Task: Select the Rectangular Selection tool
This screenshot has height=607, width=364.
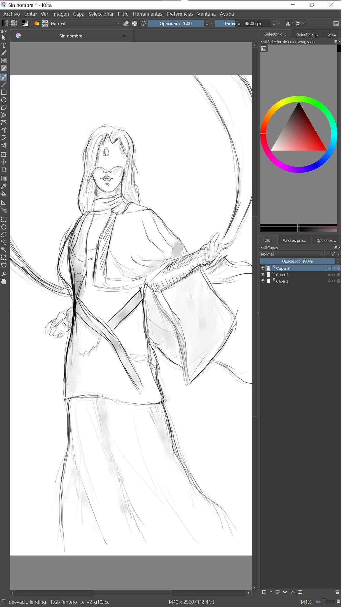Action: click(x=4, y=219)
